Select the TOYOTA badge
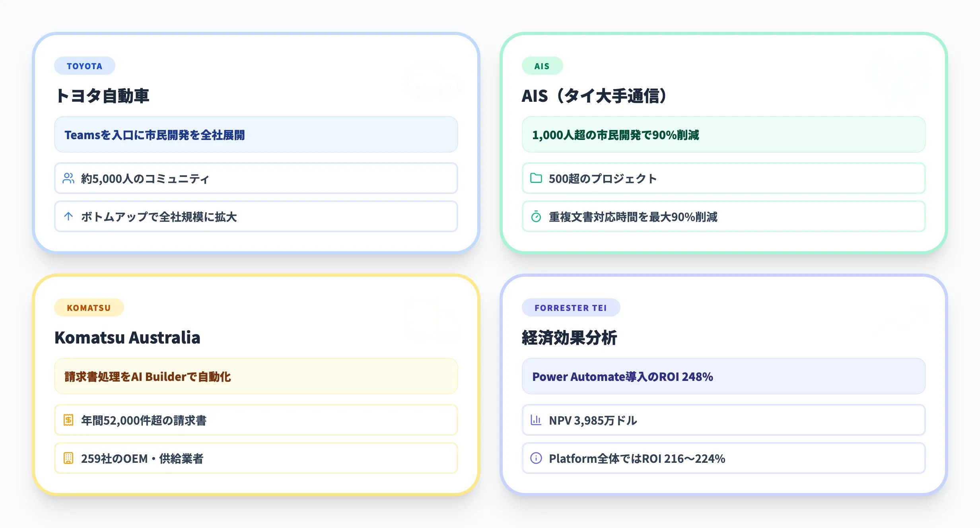Screen dimensions: 980x528 [x=84, y=66]
